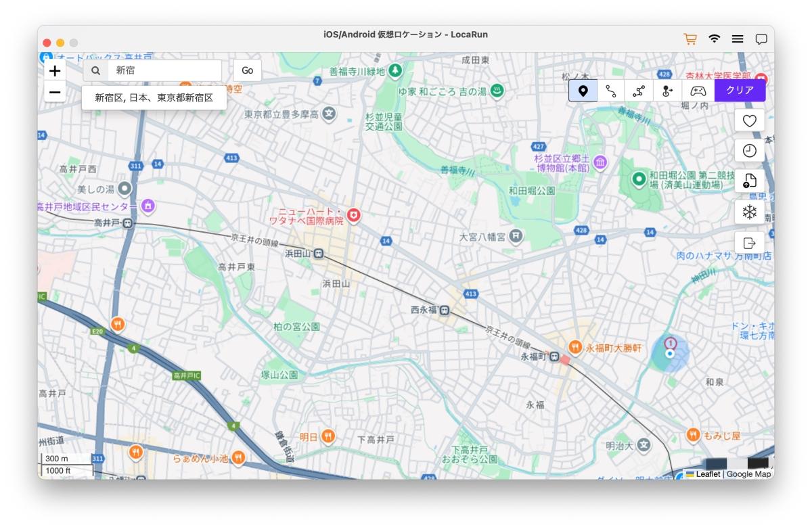Click 明日 restaurant marker
Screen dimensions: 812x529
pyautogui.click(x=328, y=436)
